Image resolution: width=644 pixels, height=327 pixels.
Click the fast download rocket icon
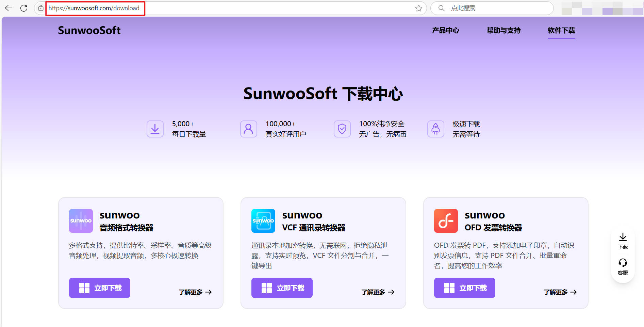tap(436, 129)
